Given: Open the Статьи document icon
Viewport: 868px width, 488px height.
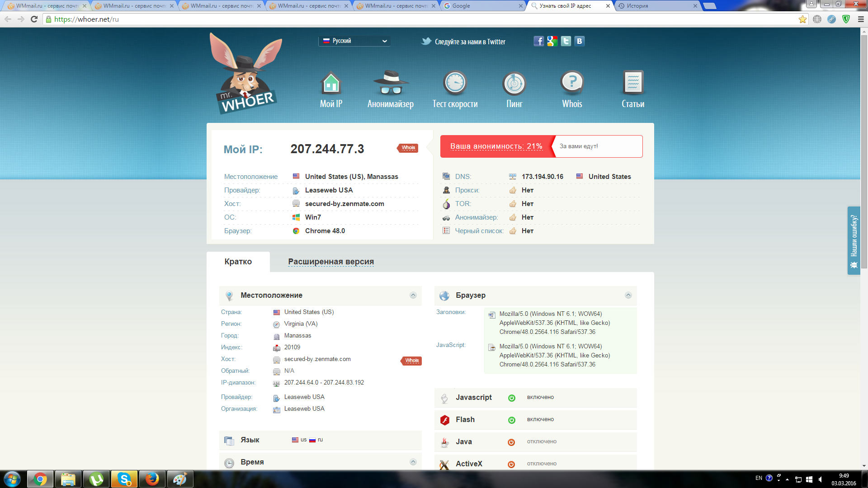Looking at the screenshot, I should pos(633,82).
